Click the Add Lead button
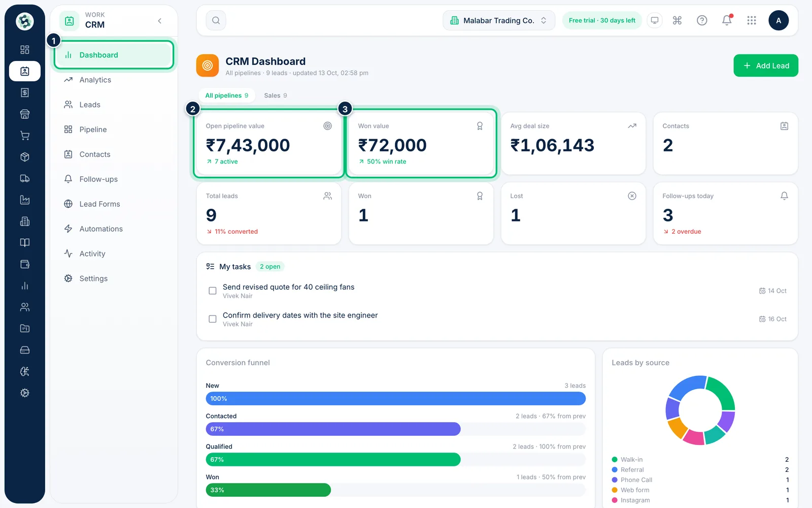Image resolution: width=812 pixels, height=508 pixels. [x=766, y=66]
